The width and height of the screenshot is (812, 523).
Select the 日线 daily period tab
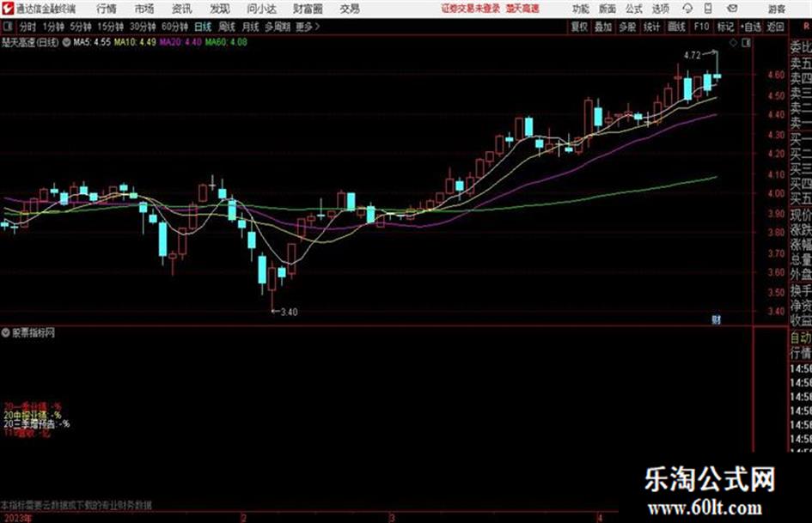[x=203, y=27]
